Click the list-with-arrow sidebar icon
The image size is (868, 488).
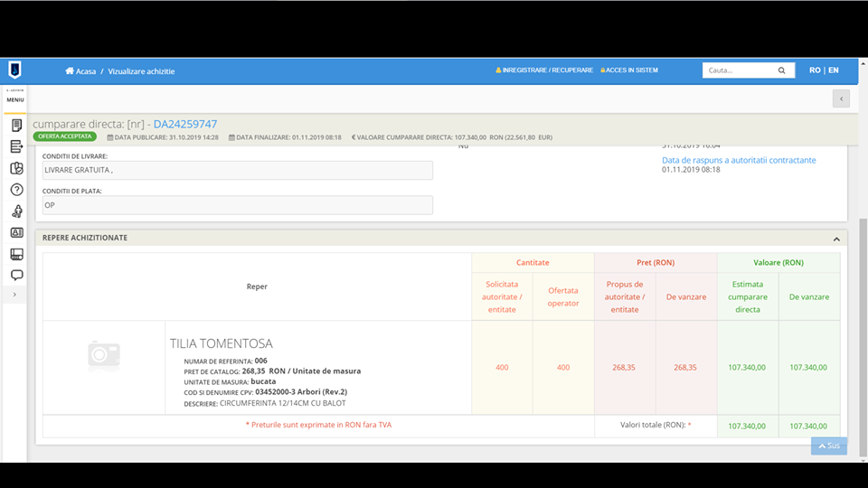point(16,146)
